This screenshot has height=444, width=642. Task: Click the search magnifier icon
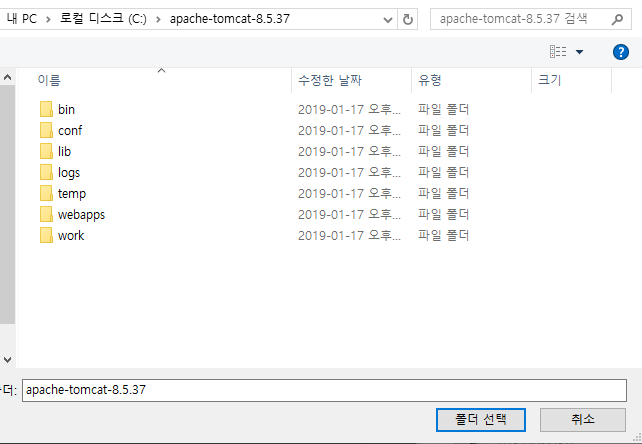click(617, 19)
